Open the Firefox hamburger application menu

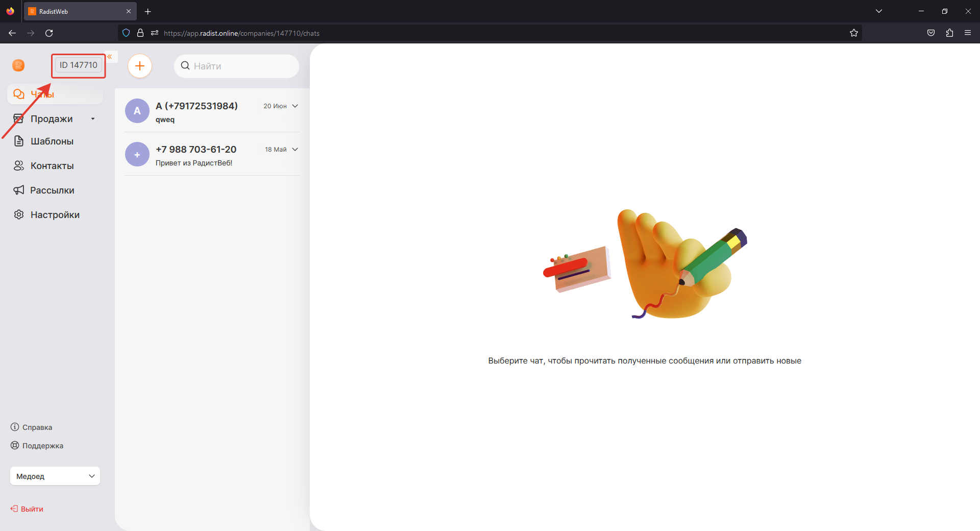click(968, 33)
